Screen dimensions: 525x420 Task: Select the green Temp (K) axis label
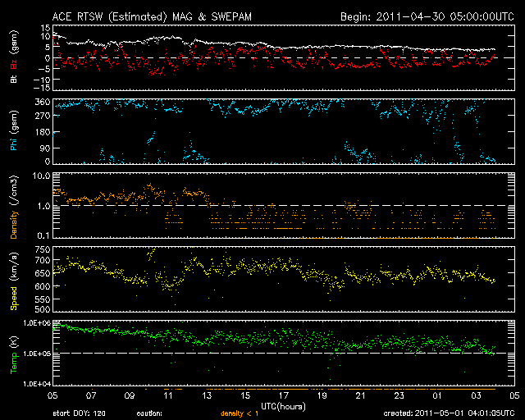tap(13, 356)
